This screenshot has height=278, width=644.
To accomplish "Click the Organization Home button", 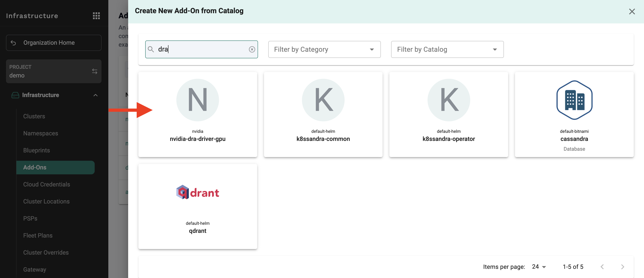I will click(54, 43).
